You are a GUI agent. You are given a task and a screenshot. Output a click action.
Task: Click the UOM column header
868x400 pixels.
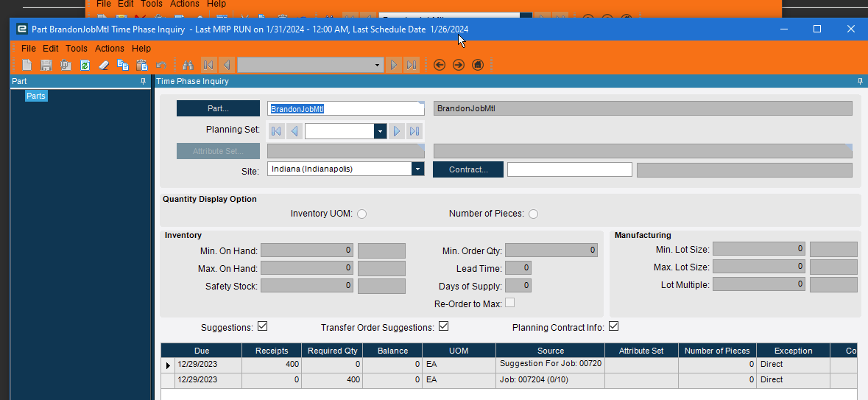coord(459,351)
